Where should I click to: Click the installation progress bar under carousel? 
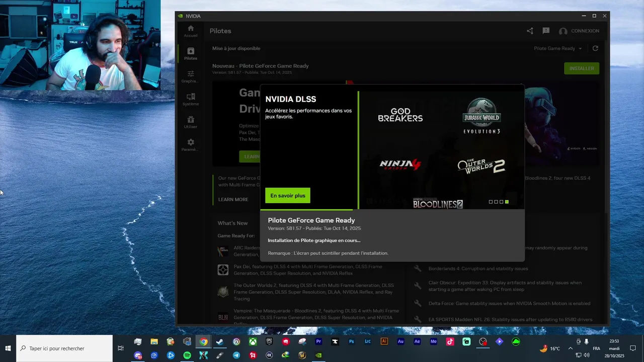tap(392, 210)
